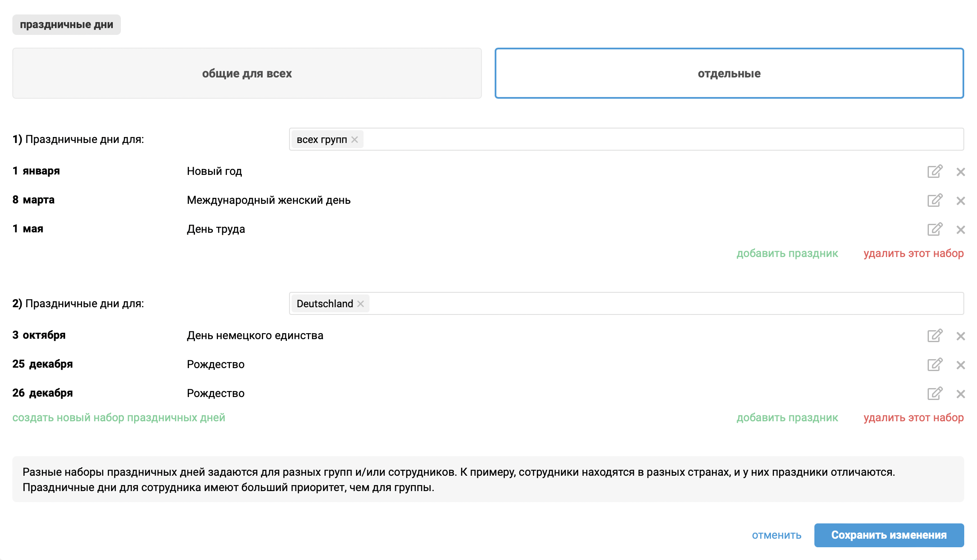Delete the 26 декабря Рождество row
This screenshot has height=560, width=977.
[960, 394]
